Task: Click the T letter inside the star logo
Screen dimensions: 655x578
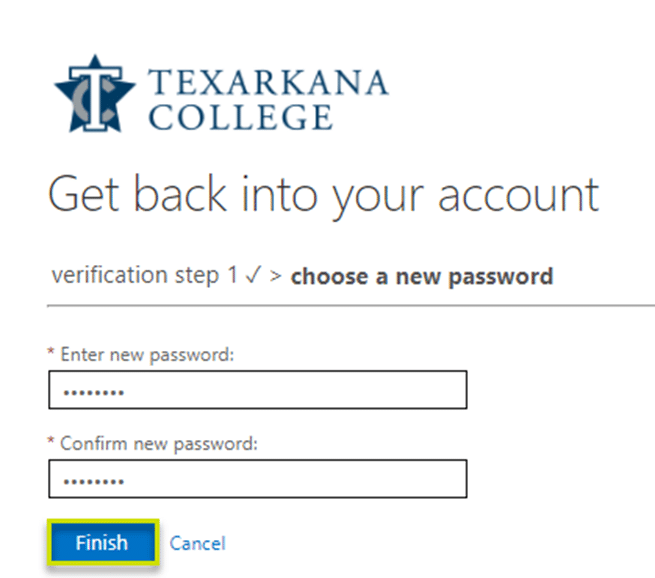Action: [x=96, y=98]
